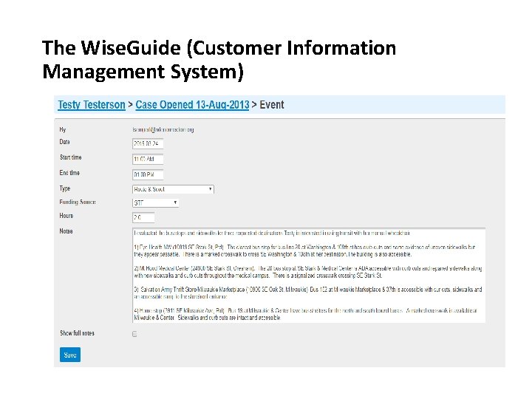Click the WiseGuide slide title heading
Screen dimensions: 532x399
pyautogui.click(x=219, y=59)
